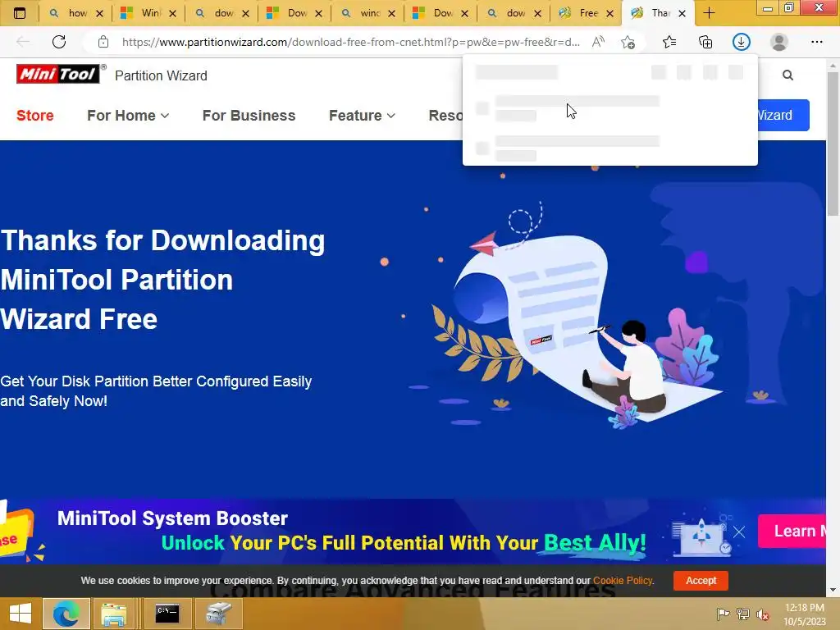Click the Partition Wizard site title

pos(161,75)
